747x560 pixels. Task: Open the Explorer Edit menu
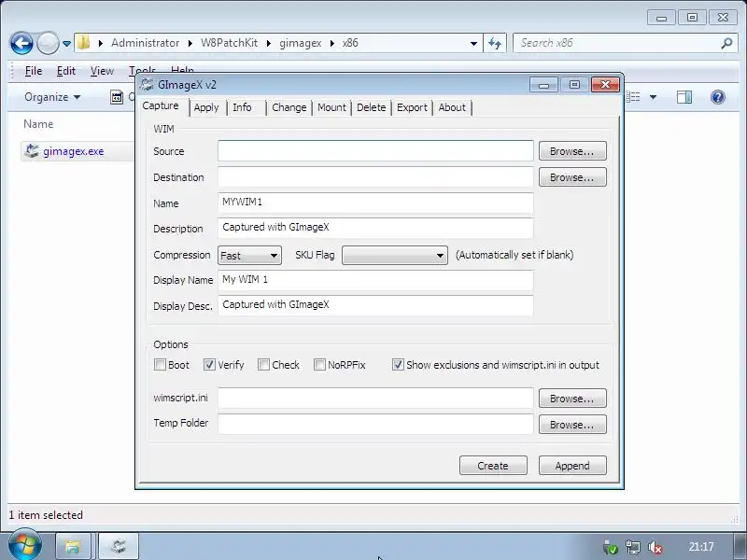pyautogui.click(x=65, y=71)
